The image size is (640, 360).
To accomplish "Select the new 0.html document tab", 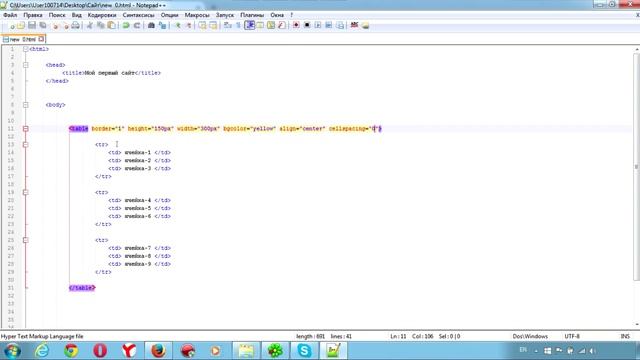I will tap(22, 40).
